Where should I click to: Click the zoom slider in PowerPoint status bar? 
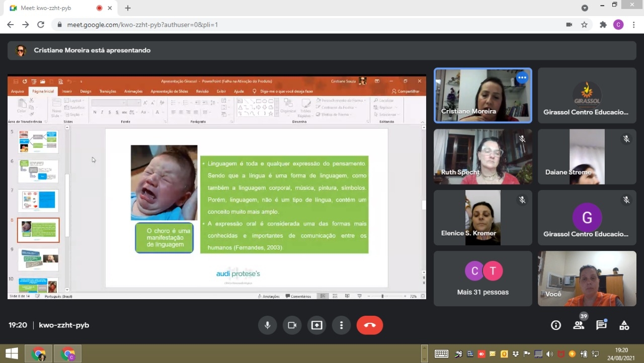tap(382, 296)
